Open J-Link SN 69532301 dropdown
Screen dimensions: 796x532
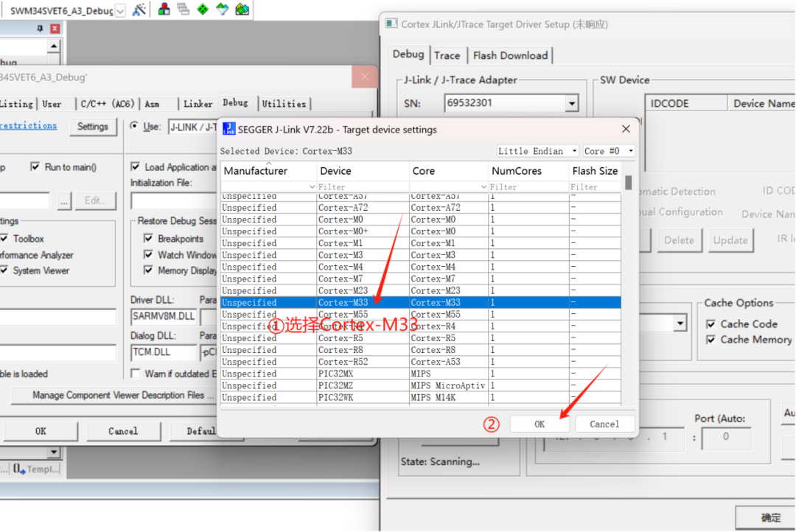[572, 104]
